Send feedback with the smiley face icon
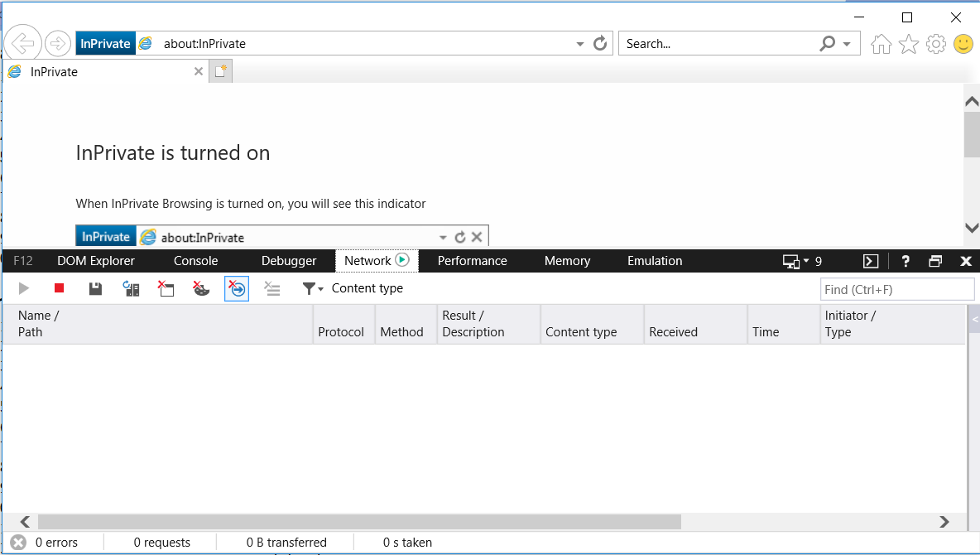This screenshot has width=980, height=555. click(x=963, y=44)
